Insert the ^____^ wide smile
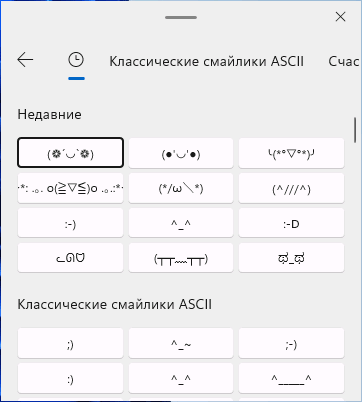Viewport: 362px width, 402px height. [291, 378]
